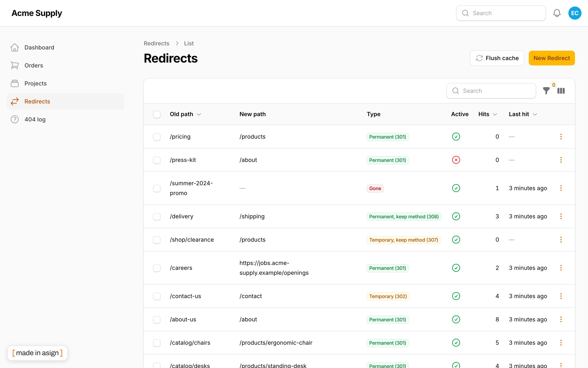Open row actions for /contact-us

click(x=561, y=296)
